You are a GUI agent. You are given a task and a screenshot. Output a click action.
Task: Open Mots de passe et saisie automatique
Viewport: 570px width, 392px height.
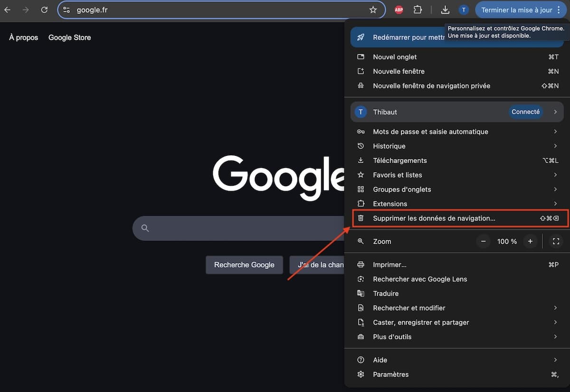coord(456,132)
